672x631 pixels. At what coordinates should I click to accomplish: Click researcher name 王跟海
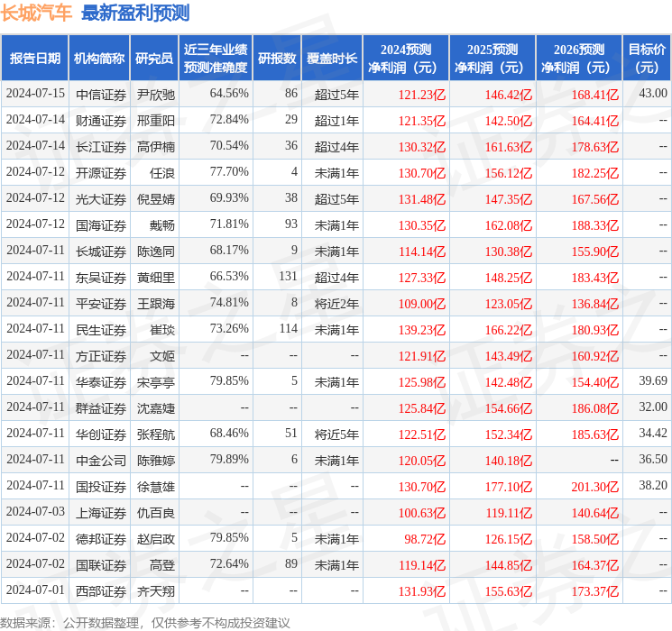click(155, 304)
